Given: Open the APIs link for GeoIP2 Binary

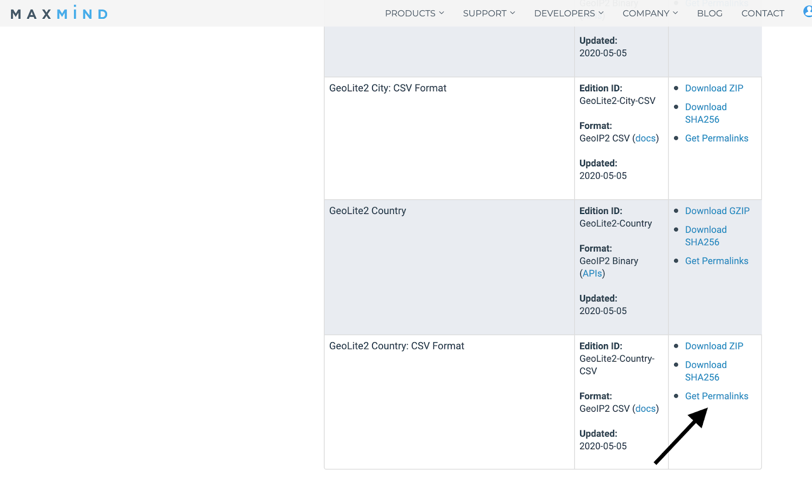Looking at the screenshot, I should (x=592, y=274).
